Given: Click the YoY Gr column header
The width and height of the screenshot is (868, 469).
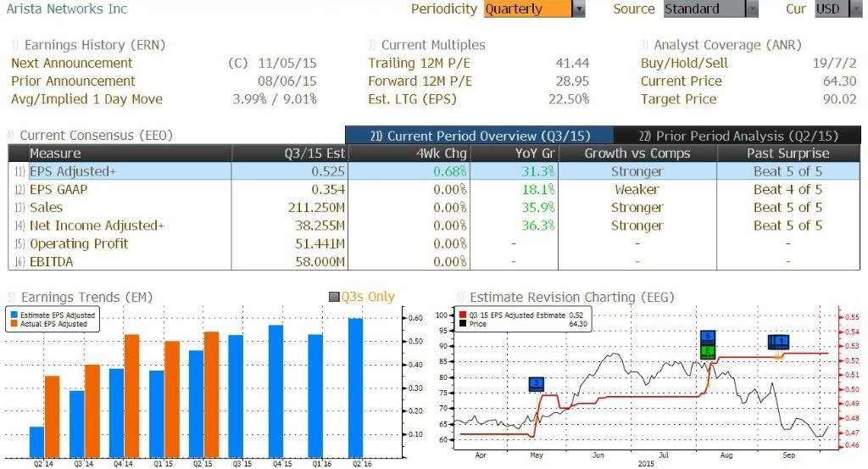Looking at the screenshot, I should [x=515, y=154].
